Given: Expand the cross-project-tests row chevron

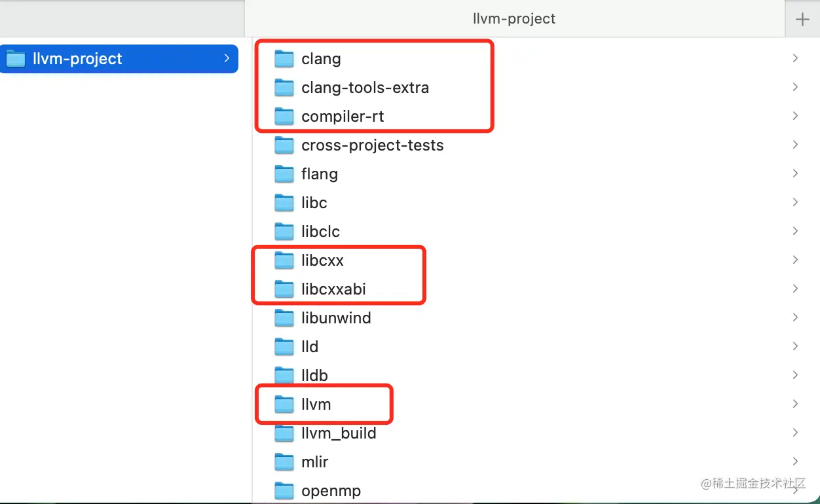Looking at the screenshot, I should [794, 145].
